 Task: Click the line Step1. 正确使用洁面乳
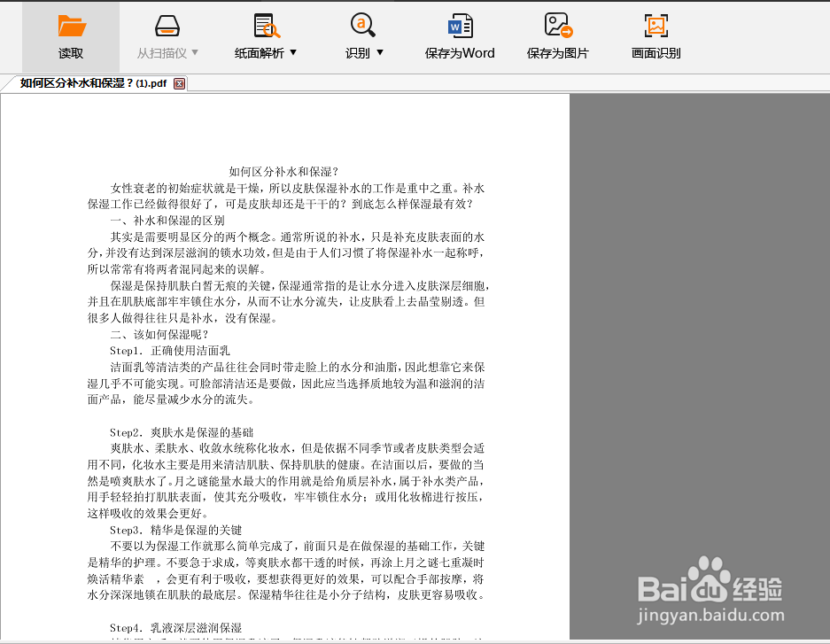[170, 350]
